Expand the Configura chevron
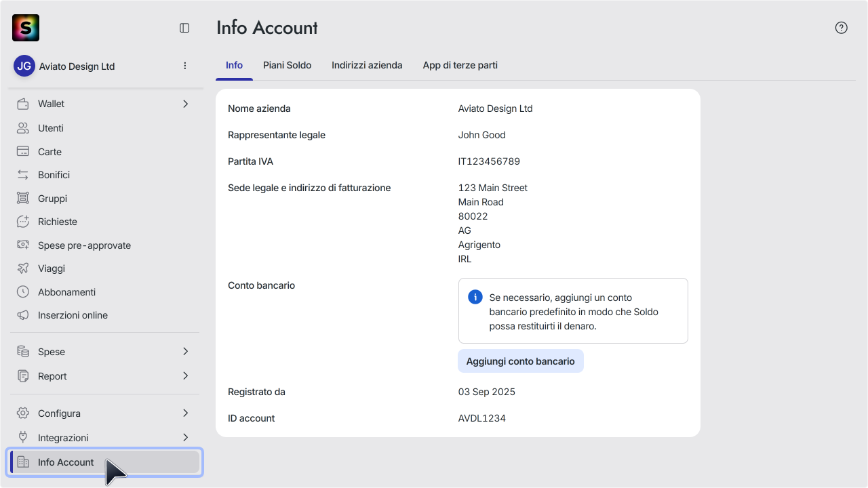 186,413
